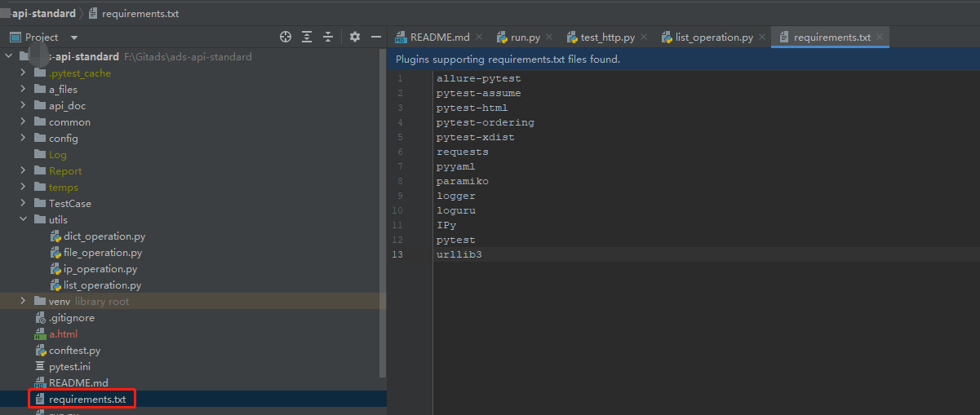
Task: Select conftest.py in the project tree
Action: point(74,351)
